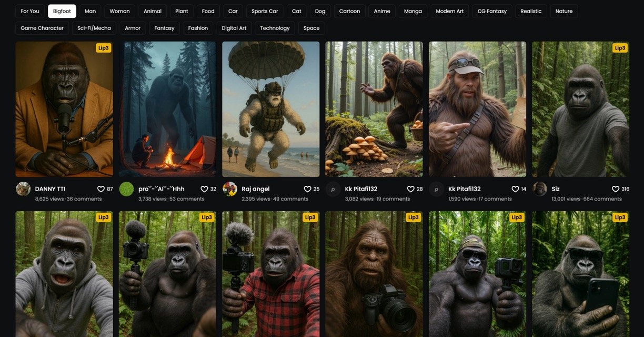The width and height of the screenshot is (644, 337).
Task: Filter by Sports Car category
Action: tap(265, 11)
